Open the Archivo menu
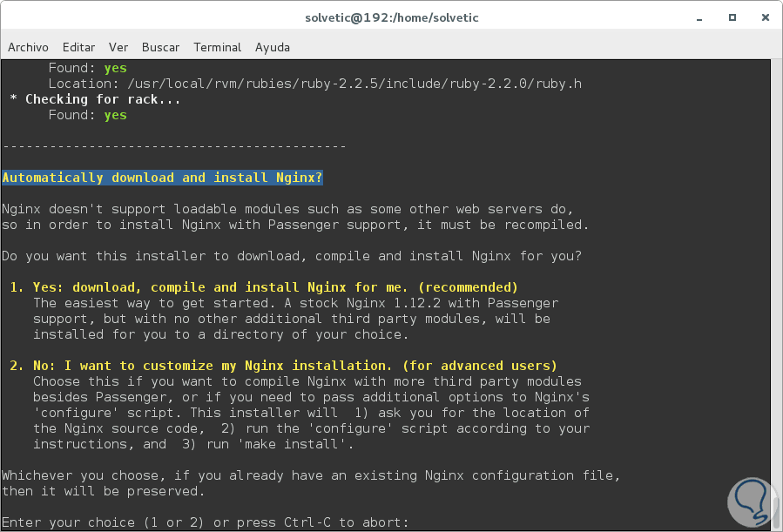 [28, 47]
